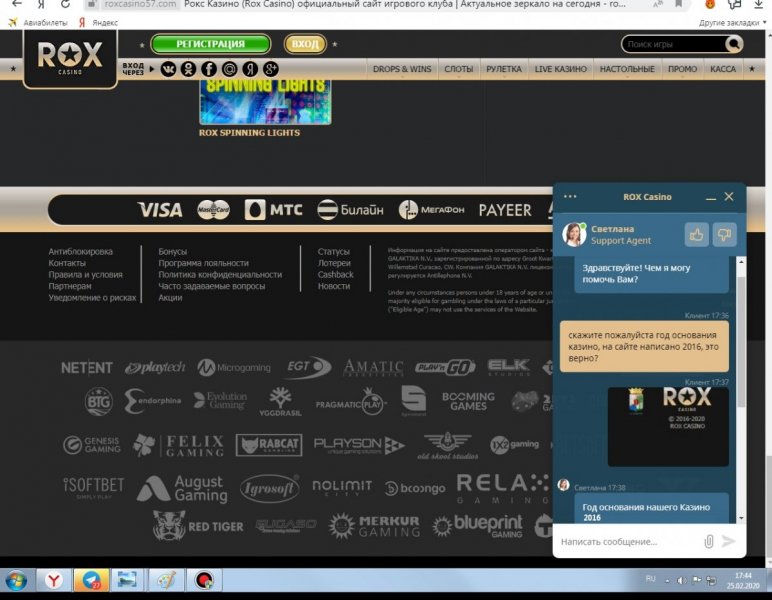Log in via Mail.ru @ icon

pyautogui.click(x=229, y=69)
